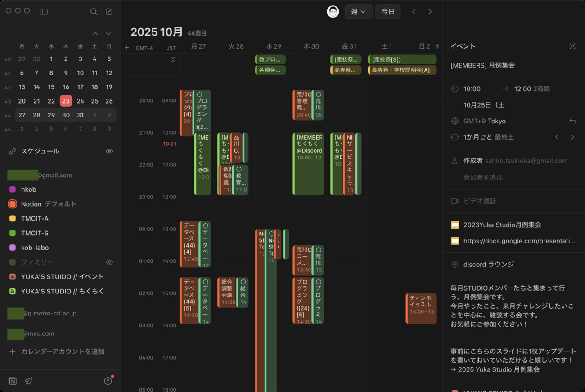Select the 土 1 day header
This screenshot has width=585, height=392.
click(x=387, y=46)
